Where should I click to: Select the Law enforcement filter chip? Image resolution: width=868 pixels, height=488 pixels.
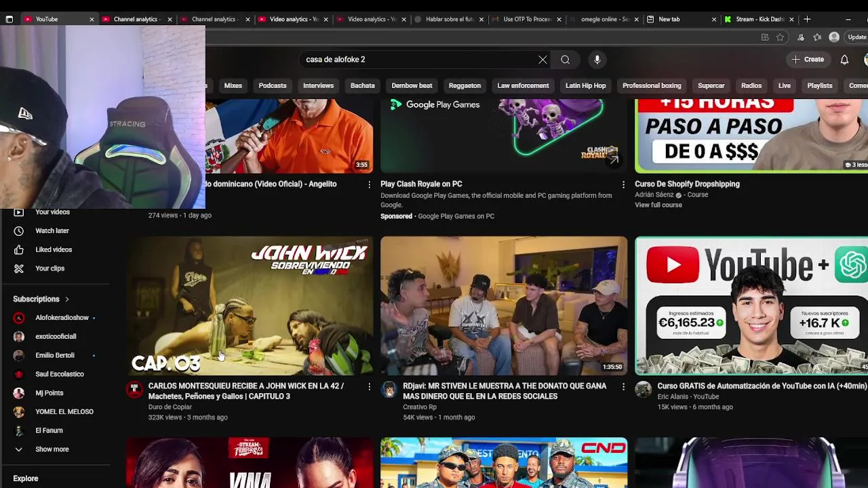pos(523,85)
